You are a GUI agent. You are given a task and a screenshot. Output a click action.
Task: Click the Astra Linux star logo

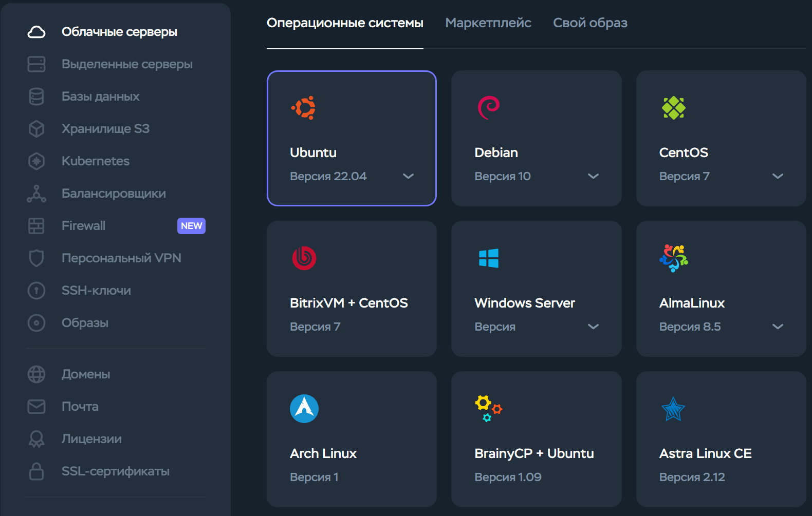coord(673,409)
